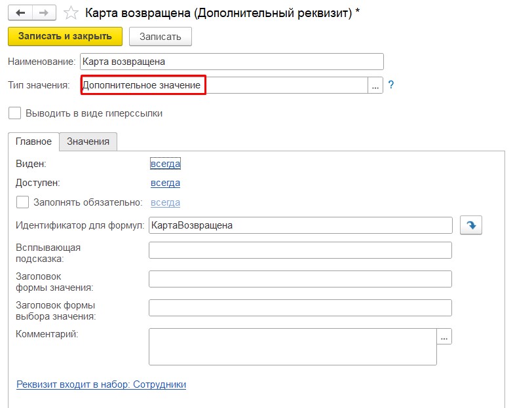Open 'Реквизит входит в набор: Сотрудники' link
The image size is (532, 408).
[101, 384]
